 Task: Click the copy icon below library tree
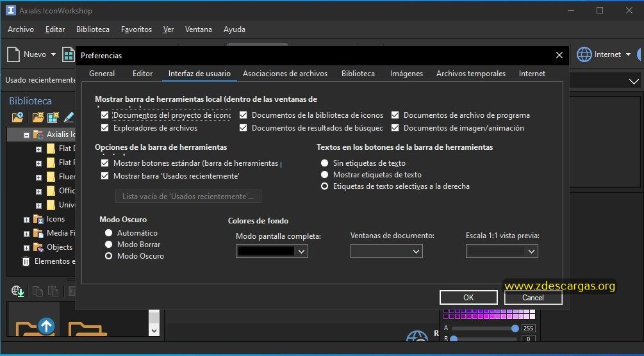[x=37, y=291]
